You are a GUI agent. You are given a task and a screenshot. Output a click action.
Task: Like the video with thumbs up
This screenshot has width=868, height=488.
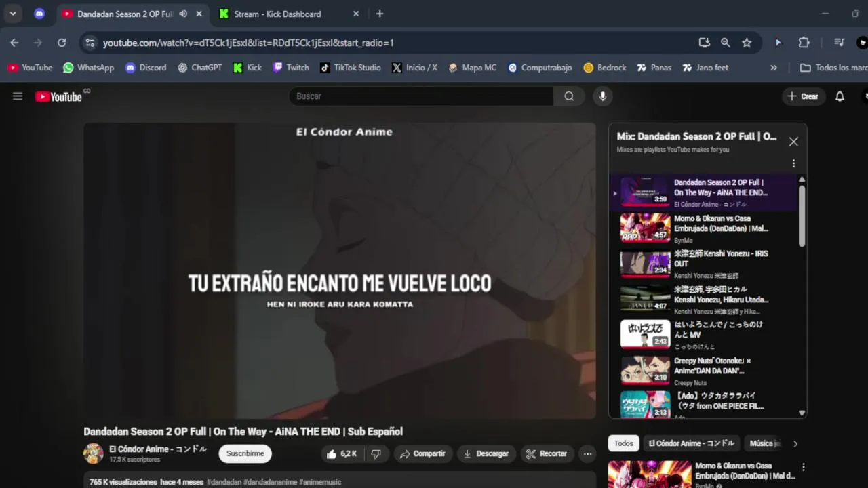pos(342,454)
